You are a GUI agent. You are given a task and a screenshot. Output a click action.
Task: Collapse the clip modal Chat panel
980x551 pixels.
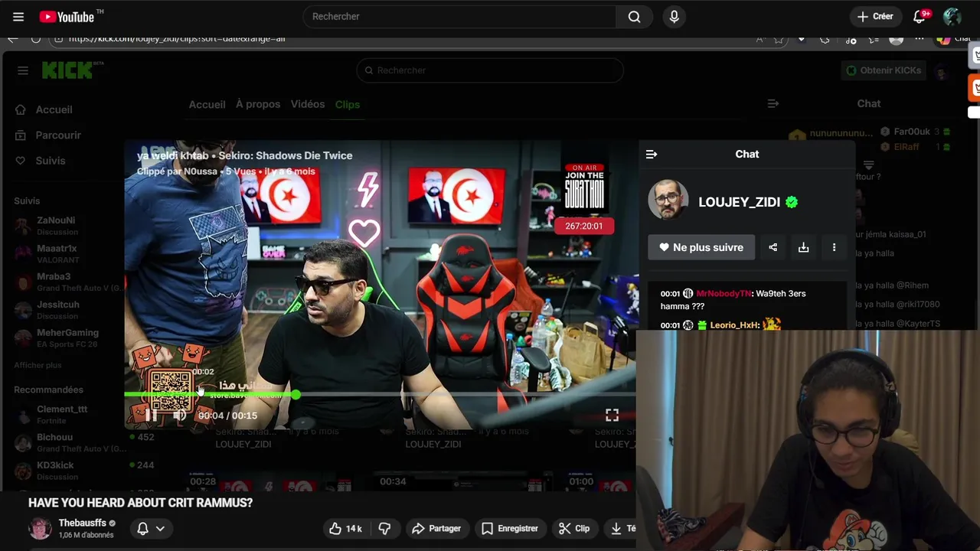(x=652, y=155)
